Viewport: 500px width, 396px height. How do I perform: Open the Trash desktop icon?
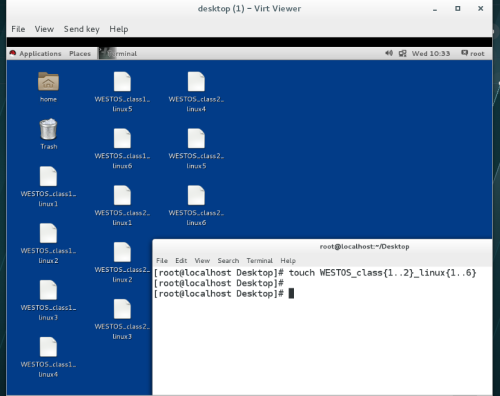[x=48, y=129]
